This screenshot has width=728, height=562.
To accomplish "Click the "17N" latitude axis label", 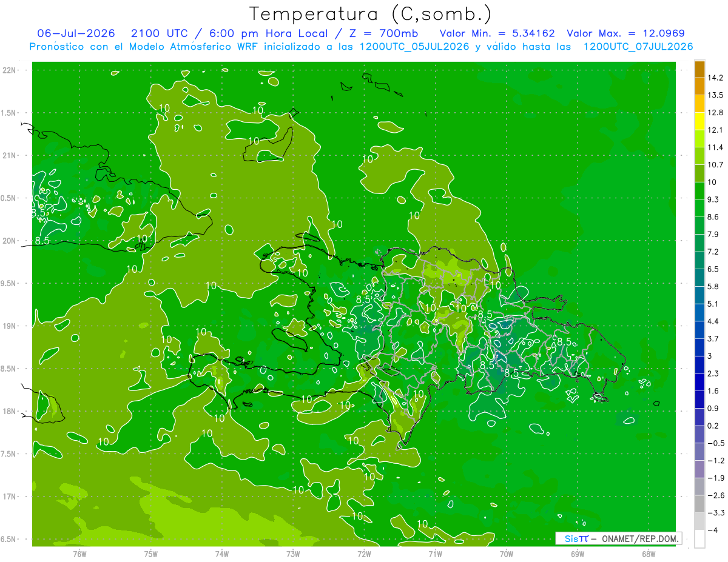I will [9, 497].
